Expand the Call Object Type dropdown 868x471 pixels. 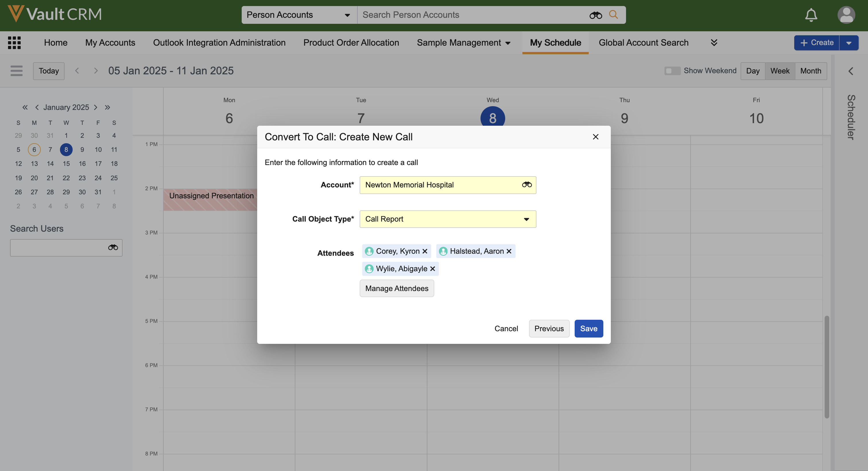coord(526,219)
